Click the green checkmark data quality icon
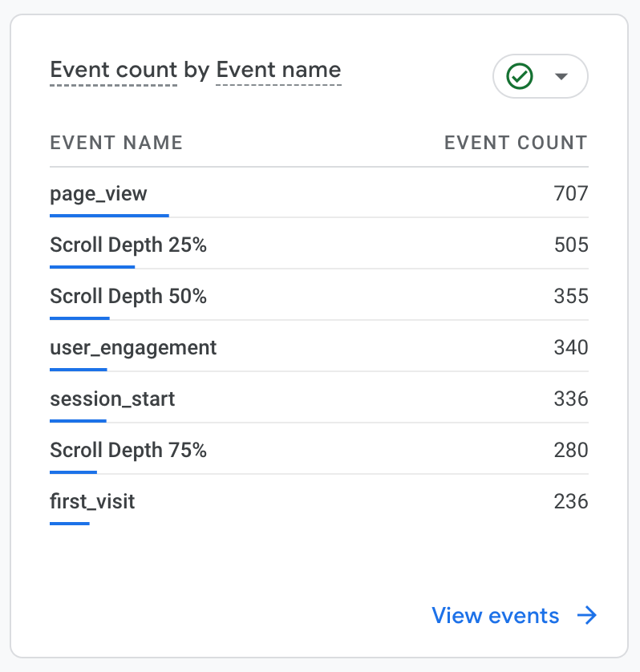The width and height of the screenshot is (640, 672). [521, 76]
